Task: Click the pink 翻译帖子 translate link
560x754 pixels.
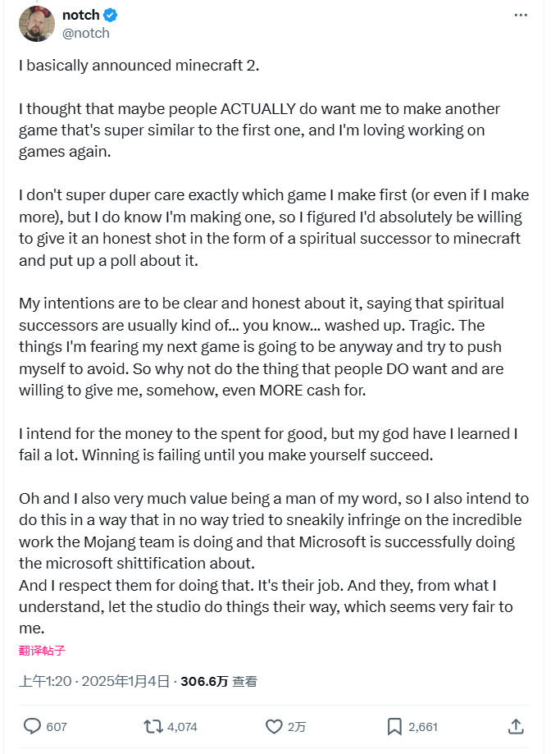Action: coord(42,651)
